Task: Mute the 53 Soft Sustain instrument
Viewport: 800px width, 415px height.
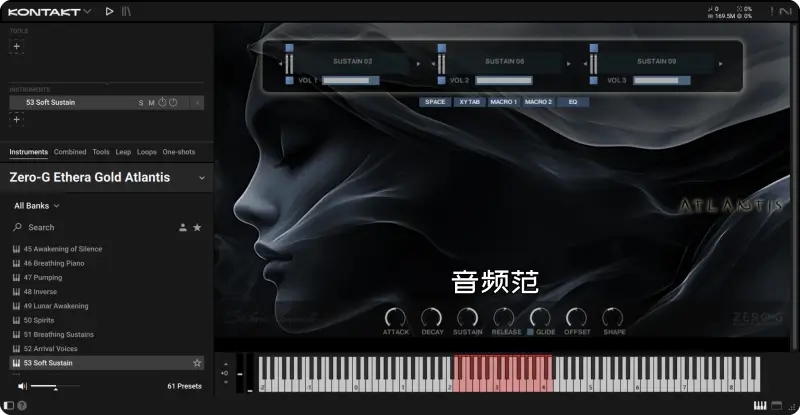Action: [x=152, y=102]
